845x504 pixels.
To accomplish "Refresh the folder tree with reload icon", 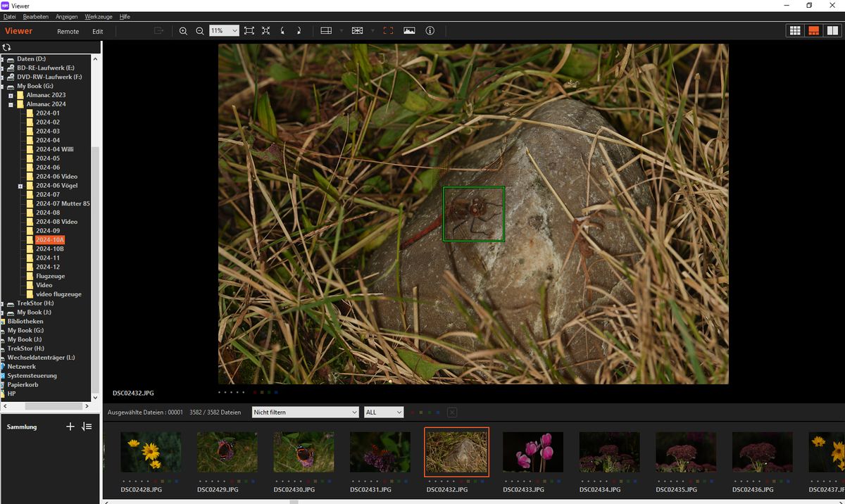I will (x=7, y=47).
